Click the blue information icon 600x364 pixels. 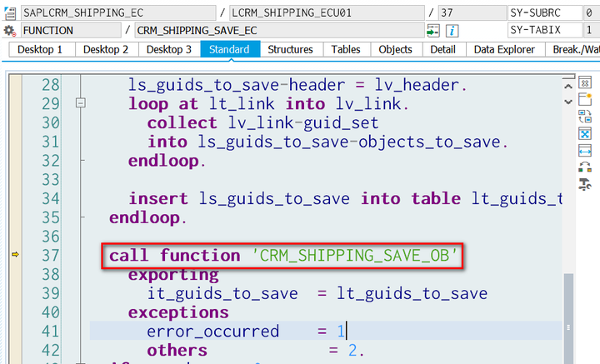point(452,31)
